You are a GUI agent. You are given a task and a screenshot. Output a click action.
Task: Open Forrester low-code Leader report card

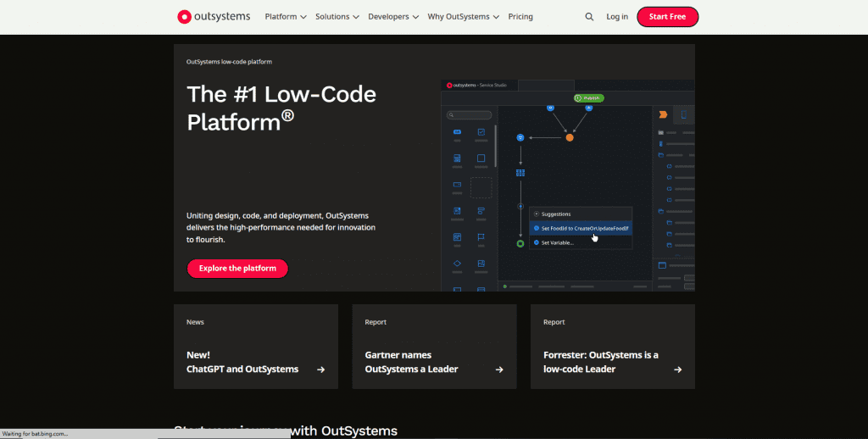(612, 347)
